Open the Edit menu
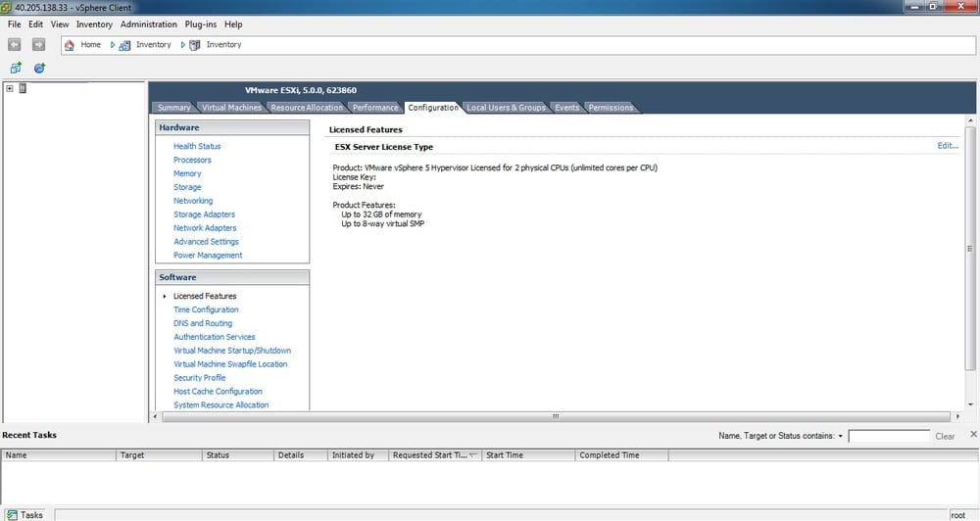 pyautogui.click(x=35, y=24)
